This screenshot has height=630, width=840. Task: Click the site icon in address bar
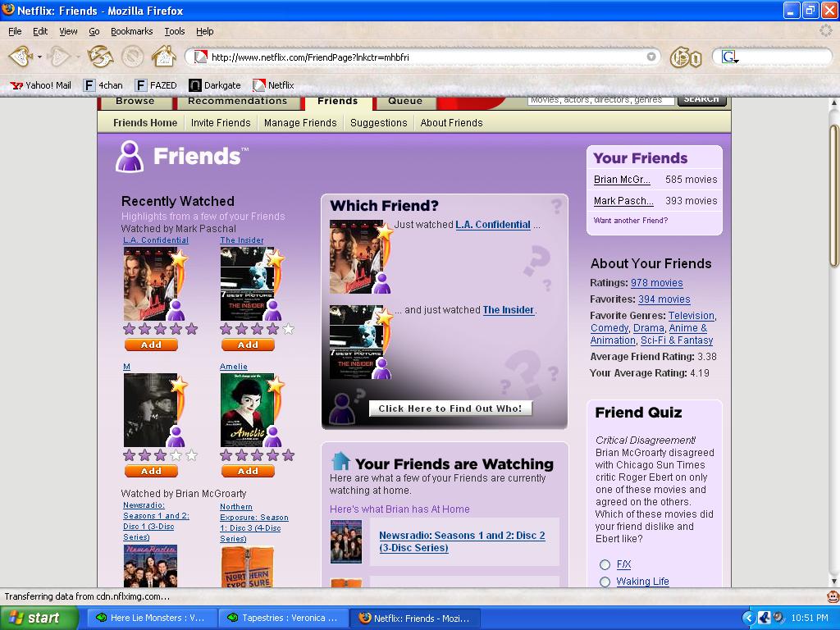pyautogui.click(x=200, y=57)
